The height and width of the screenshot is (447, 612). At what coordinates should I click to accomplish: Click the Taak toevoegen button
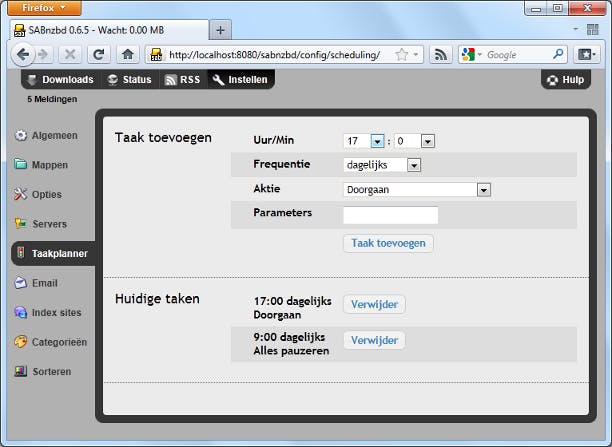click(x=388, y=243)
